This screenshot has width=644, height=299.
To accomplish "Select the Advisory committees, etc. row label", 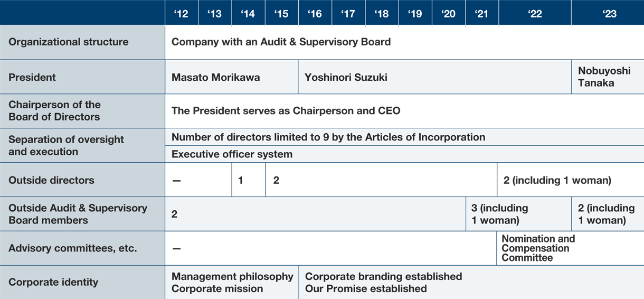I will click(x=82, y=248).
